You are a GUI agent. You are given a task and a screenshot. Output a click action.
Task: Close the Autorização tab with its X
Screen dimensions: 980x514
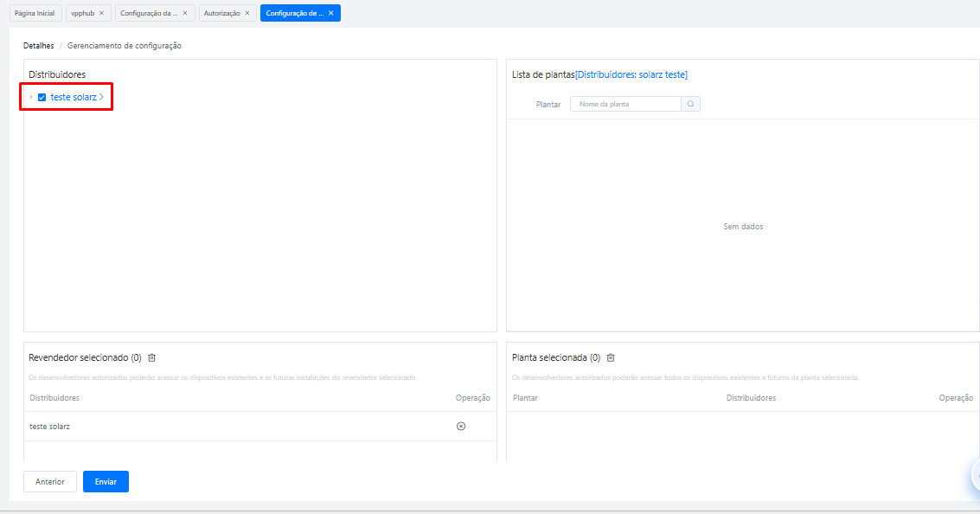tap(247, 13)
